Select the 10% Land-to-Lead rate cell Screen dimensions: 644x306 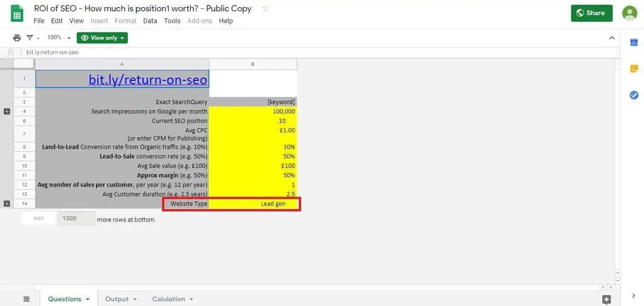pos(253,147)
